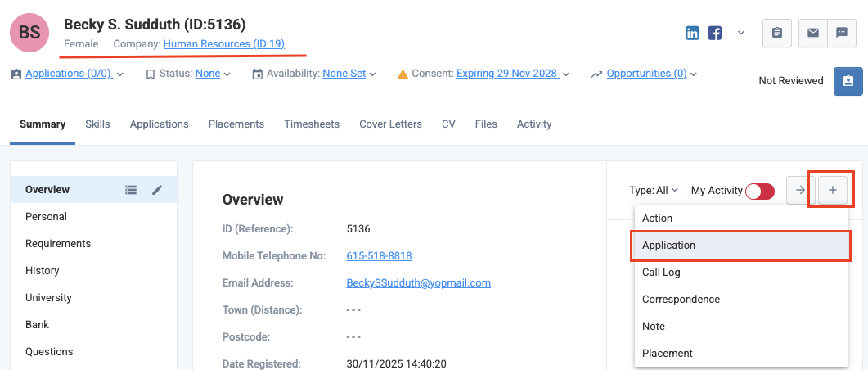868x370 pixels.
Task: Toggle the My Activity switch
Action: pyautogui.click(x=760, y=192)
